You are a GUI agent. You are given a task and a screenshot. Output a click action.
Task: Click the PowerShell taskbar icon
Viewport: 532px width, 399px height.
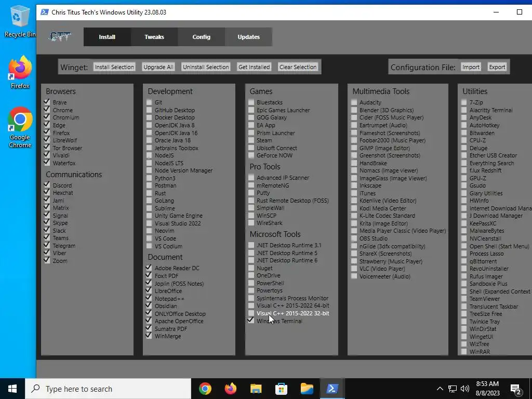[332, 389]
